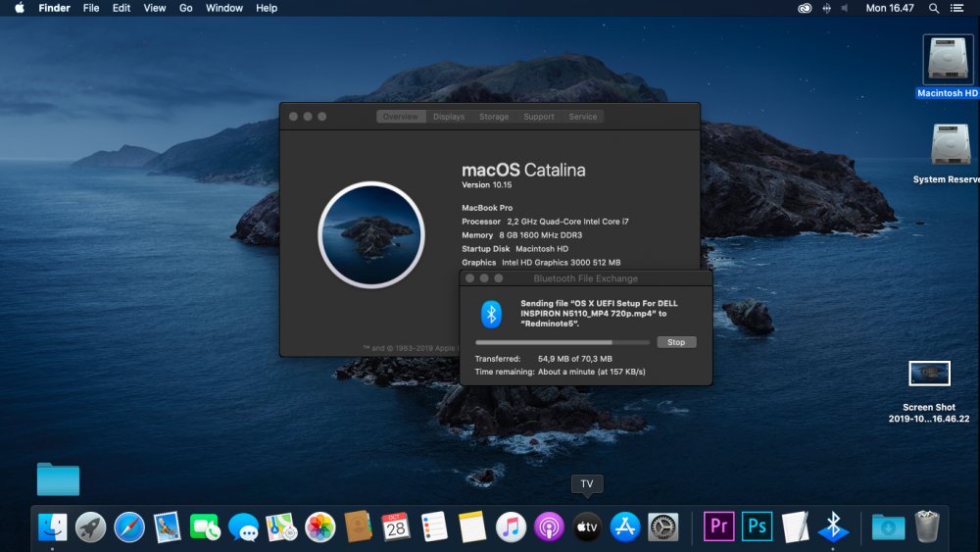Open the View menu

(x=155, y=8)
